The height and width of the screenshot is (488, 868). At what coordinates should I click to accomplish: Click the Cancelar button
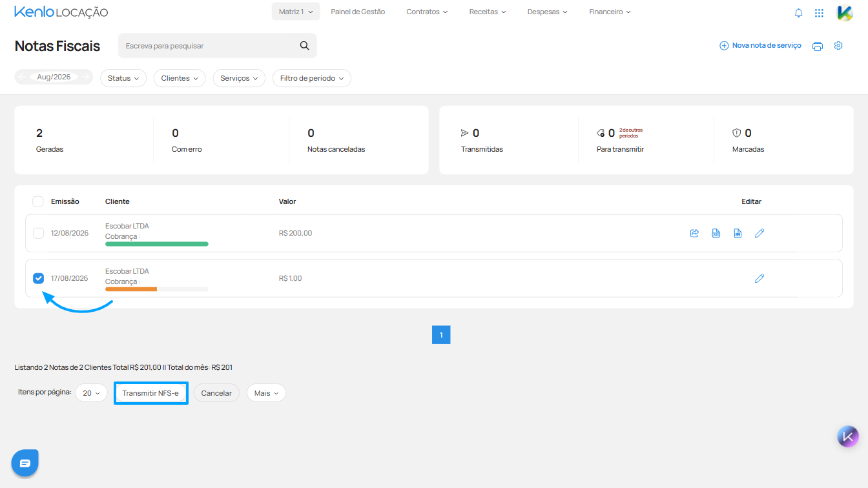(x=216, y=393)
